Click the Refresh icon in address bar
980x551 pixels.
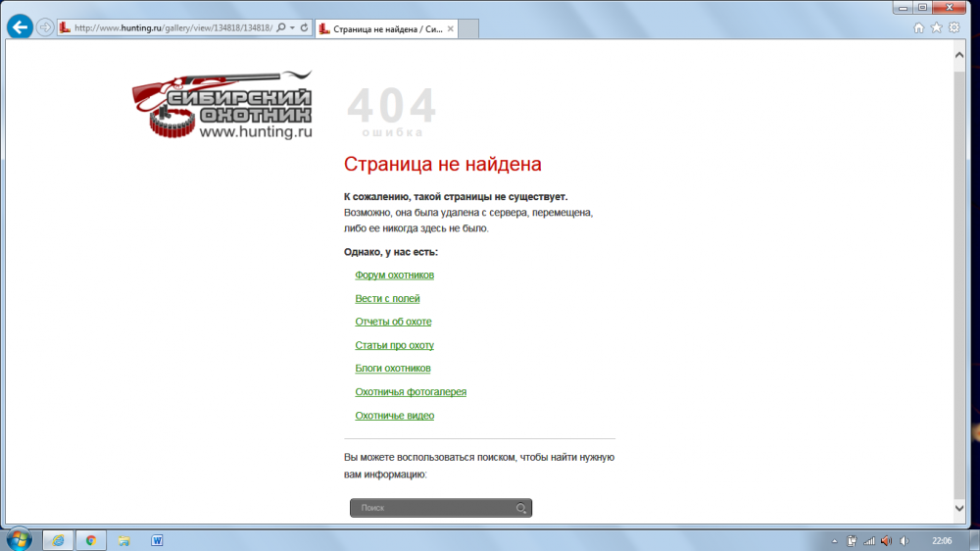coord(305,28)
